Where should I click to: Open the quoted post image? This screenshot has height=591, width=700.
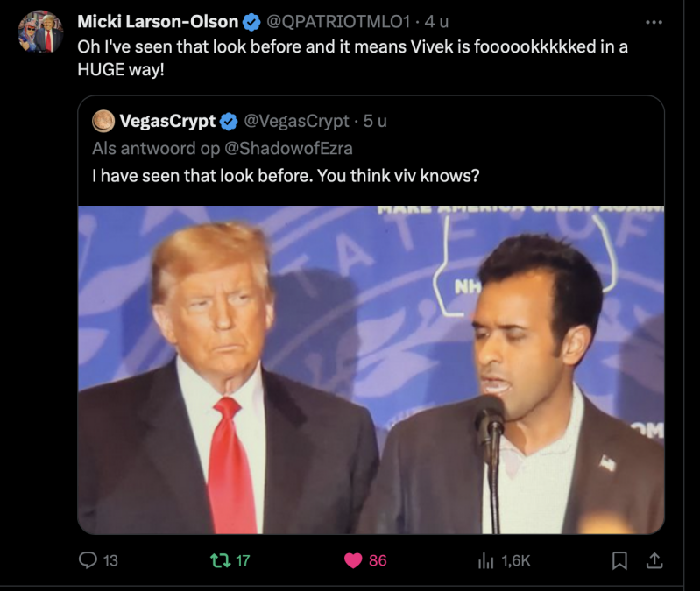tap(371, 369)
